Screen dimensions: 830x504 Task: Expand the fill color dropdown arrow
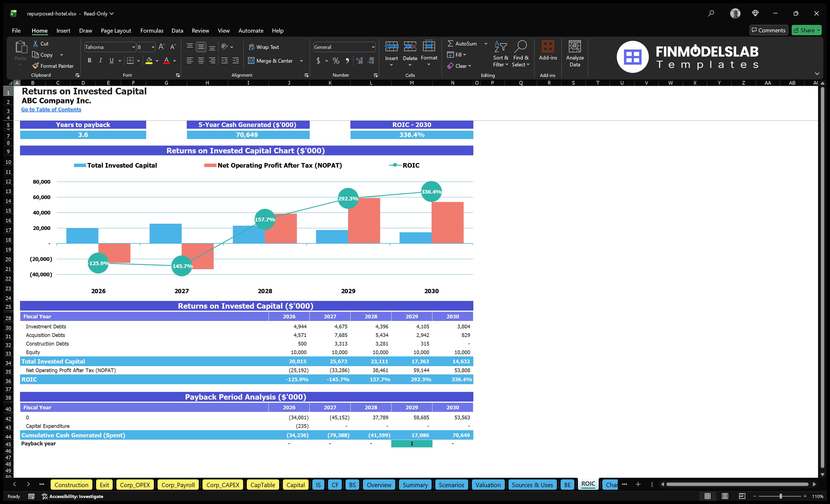[157, 61]
